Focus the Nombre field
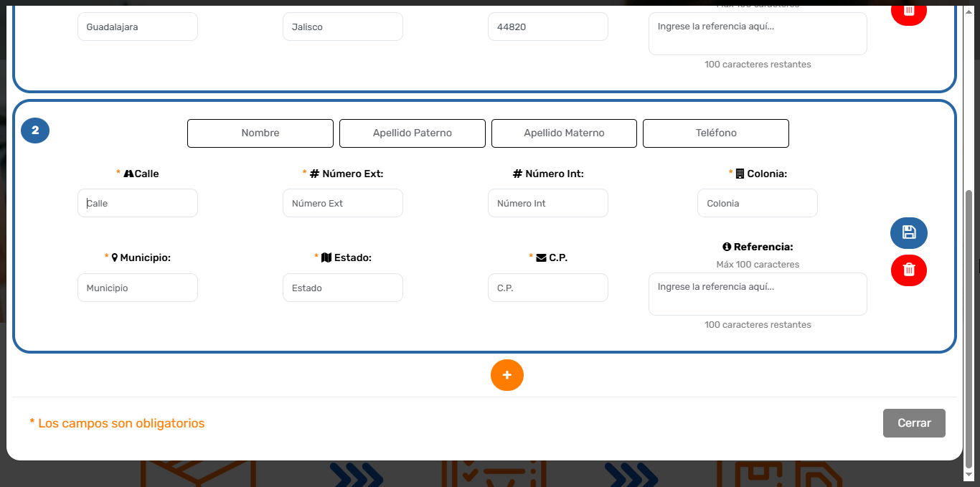This screenshot has height=487, width=980. [260, 133]
